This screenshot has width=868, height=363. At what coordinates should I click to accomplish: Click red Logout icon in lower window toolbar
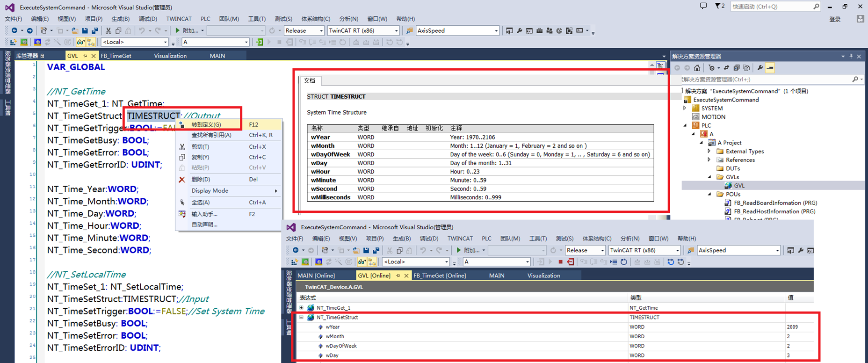[571, 262]
